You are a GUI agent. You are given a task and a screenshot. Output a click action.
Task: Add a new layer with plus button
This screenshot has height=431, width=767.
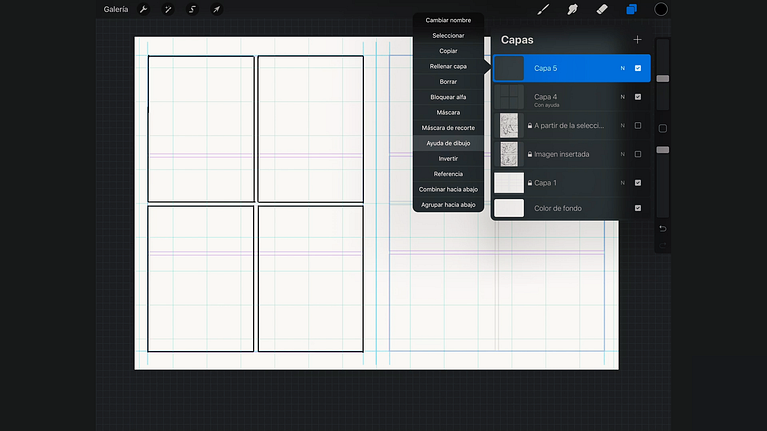(x=637, y=40)
